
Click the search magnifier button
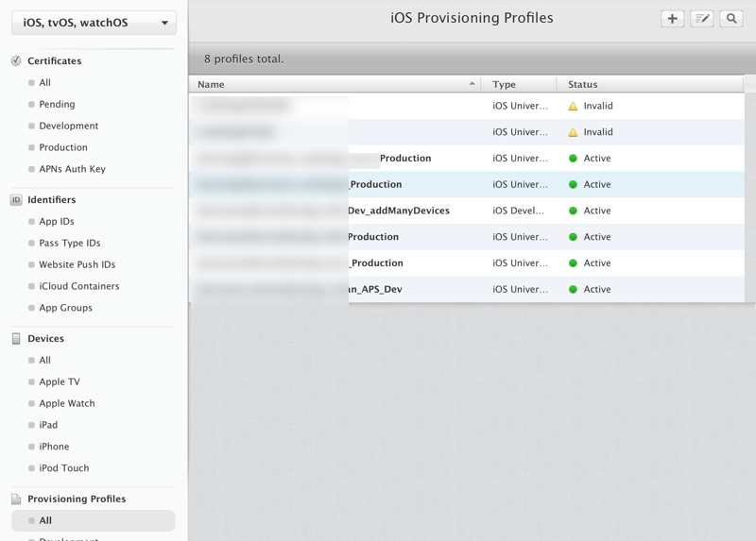click(731, 19)
